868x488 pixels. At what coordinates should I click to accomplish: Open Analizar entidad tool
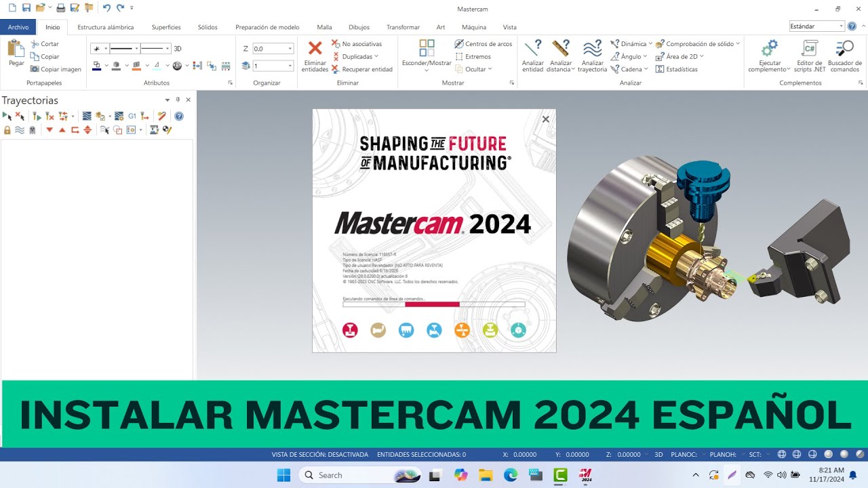[x=533, y=56]
